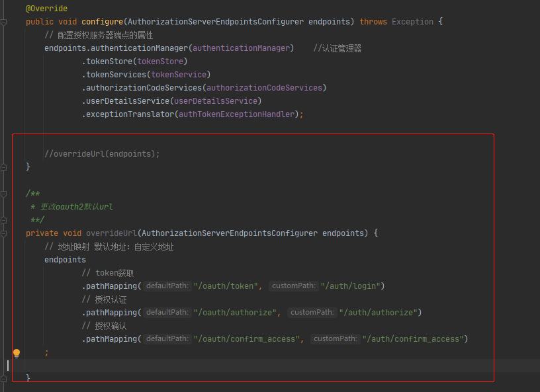Click the overrideUrl method name in its declaration
The height and width of the screenshot is (392, 540).
[x=111, y=233]
